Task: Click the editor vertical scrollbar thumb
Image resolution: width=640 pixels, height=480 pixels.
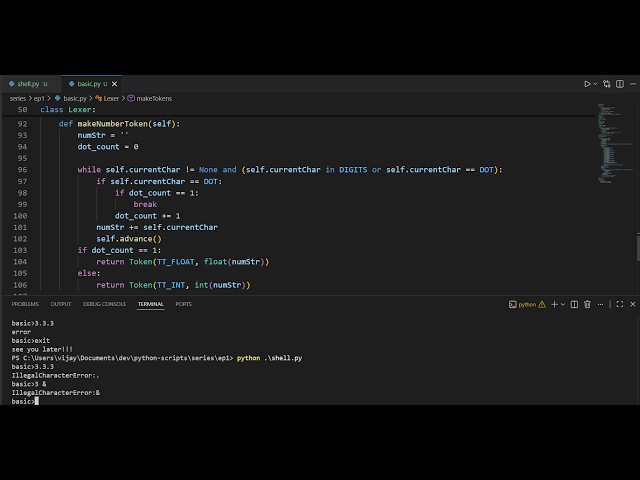Action: pyautogui.click(x=638, y=247)
